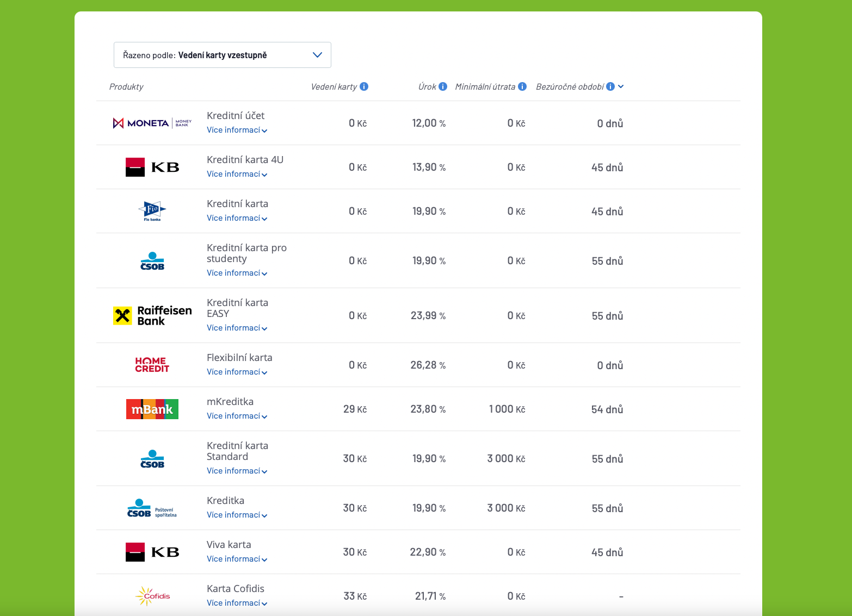Open the Řazeno podle sorting dropdown

[x=222, y=55]
